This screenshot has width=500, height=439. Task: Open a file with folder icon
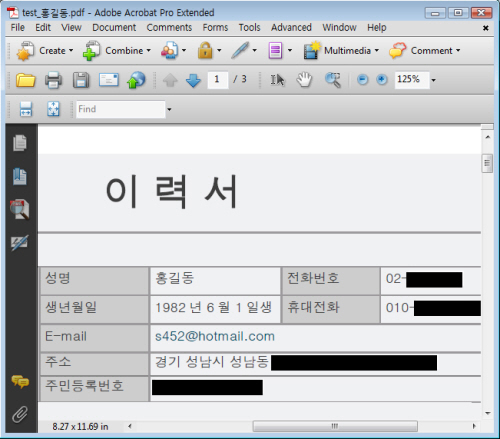(26, 80)
